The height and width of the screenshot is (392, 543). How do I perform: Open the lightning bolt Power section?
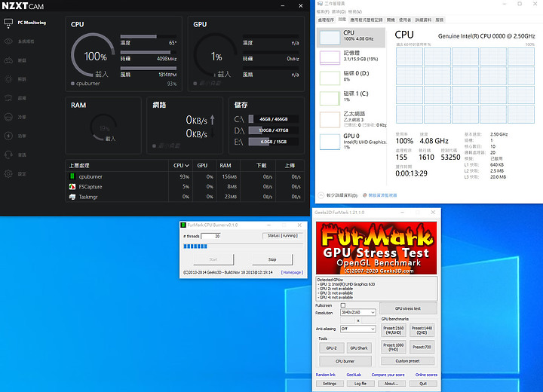click(x=8, y=136)
